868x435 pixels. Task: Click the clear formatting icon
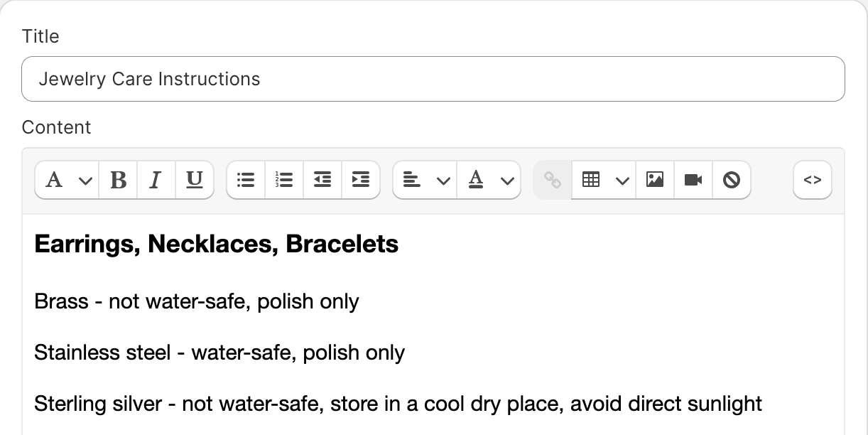point(732,180)
